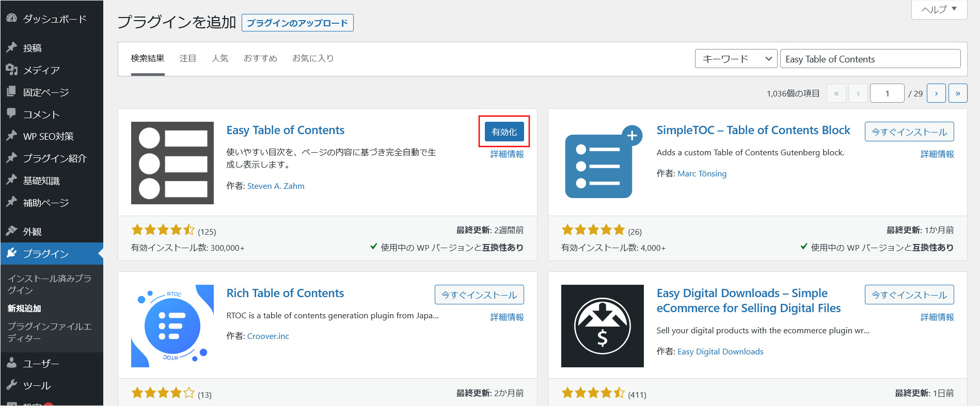This screenshot has height=406, width=980.
Task: Click the Users icon in sidebar
Action: 11,363
